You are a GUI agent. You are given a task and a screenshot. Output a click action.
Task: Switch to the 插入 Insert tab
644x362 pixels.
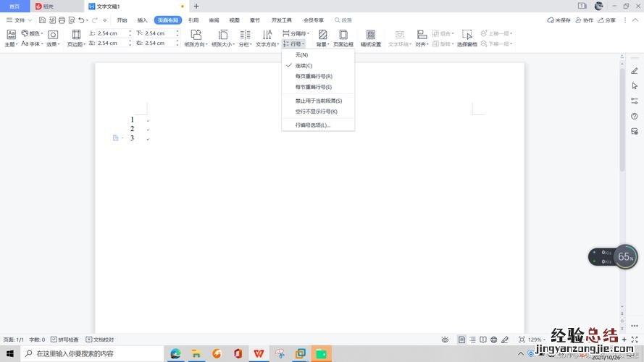pyautogui.click(x=143, y=20)
